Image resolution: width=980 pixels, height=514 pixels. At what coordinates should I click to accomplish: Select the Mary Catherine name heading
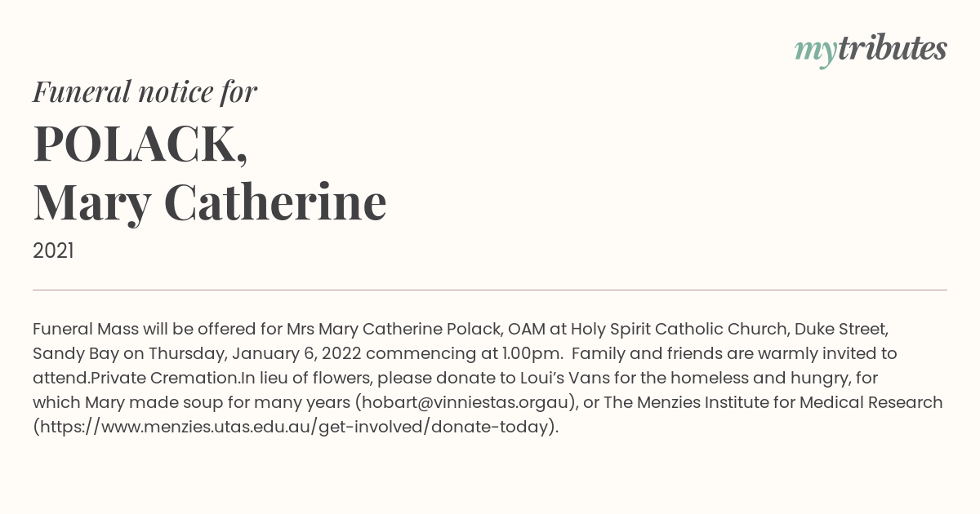(210, 202)
